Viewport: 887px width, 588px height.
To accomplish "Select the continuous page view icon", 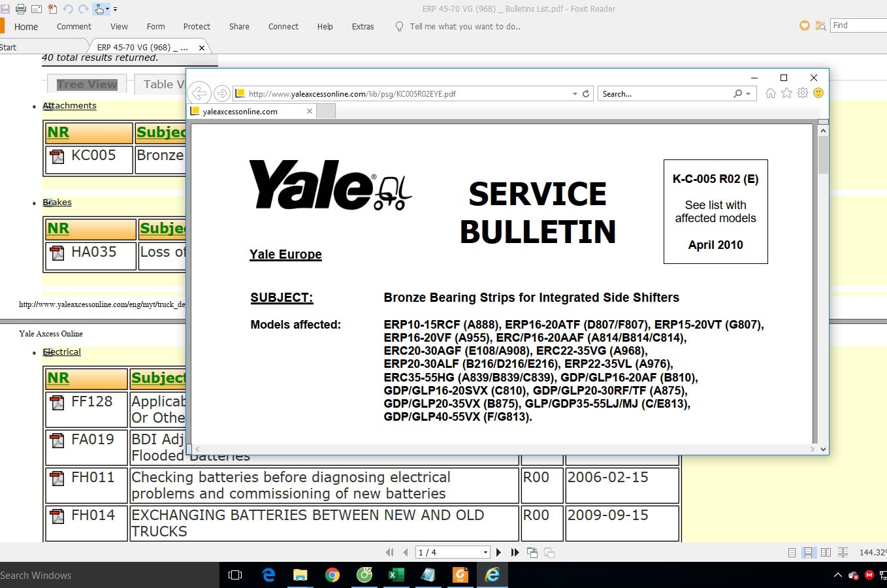I will (809, 553).
